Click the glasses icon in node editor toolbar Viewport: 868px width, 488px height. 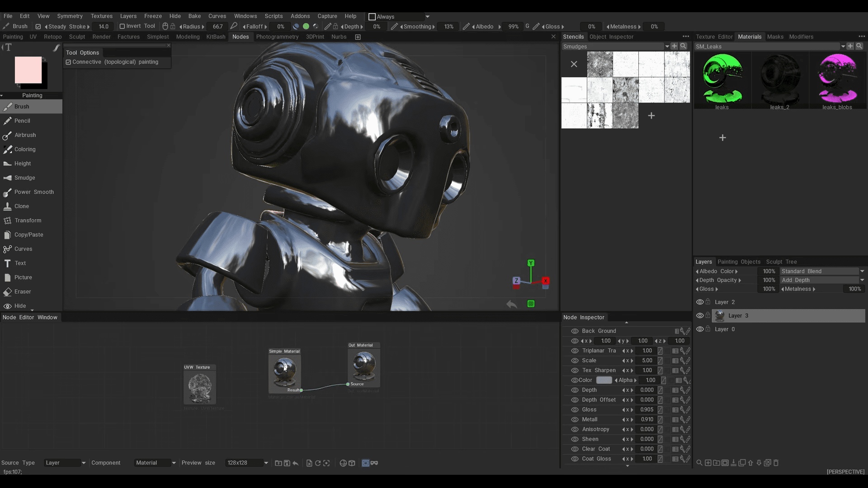(x=374, y=463)
